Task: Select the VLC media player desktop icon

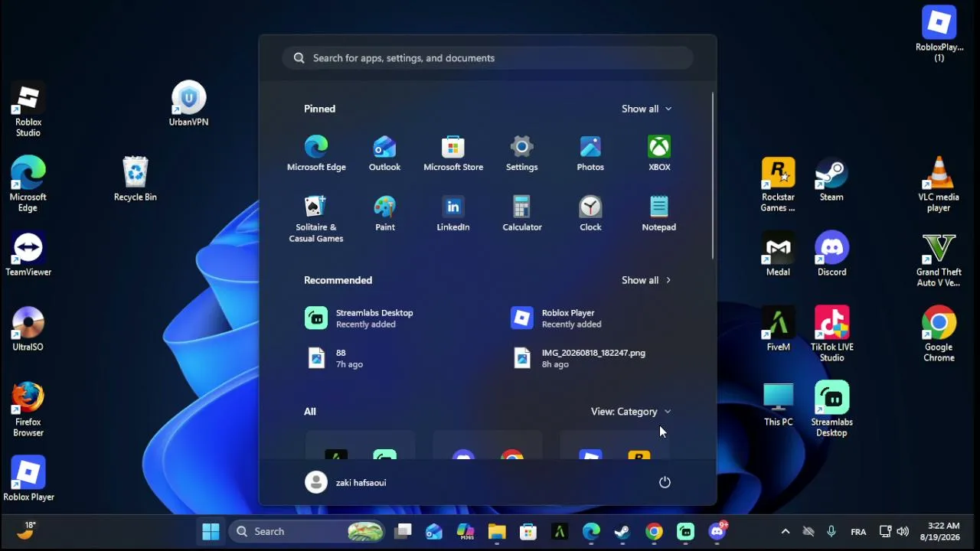Action: (x=939, y=184)
